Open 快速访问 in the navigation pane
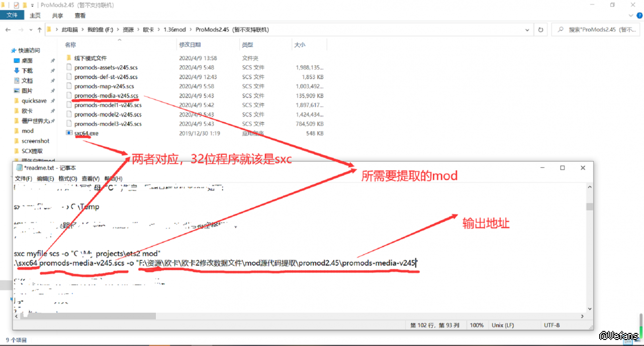Screen dimensions: 644x346 (x=29, y=50)
